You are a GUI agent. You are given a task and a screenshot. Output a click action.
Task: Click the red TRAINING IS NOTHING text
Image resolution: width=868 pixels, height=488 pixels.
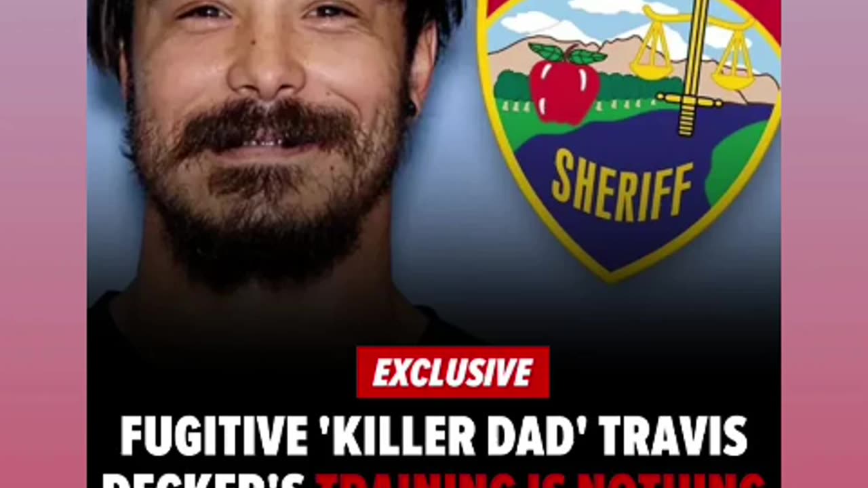[540, 481]
